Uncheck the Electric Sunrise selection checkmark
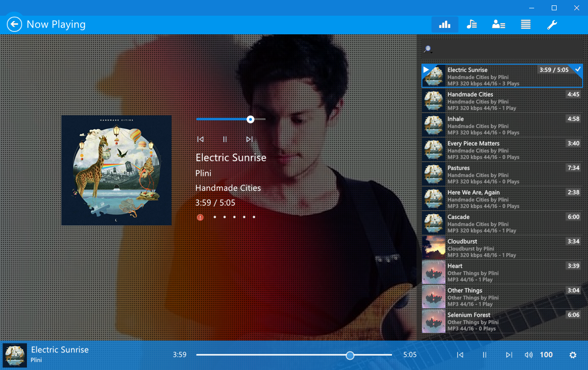The width and height of the screenshot is (588, 370). coord(578,69)
